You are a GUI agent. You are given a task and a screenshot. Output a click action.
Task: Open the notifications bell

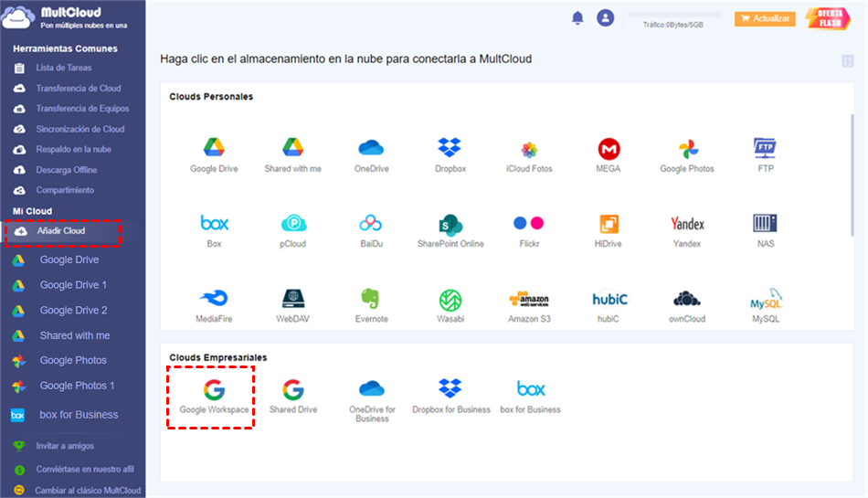click(577, 18)
